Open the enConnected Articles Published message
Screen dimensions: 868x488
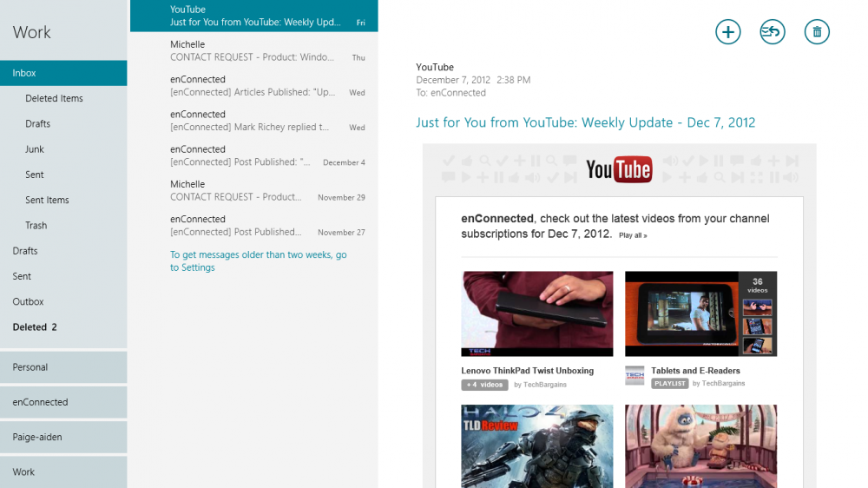click(254, 85)
